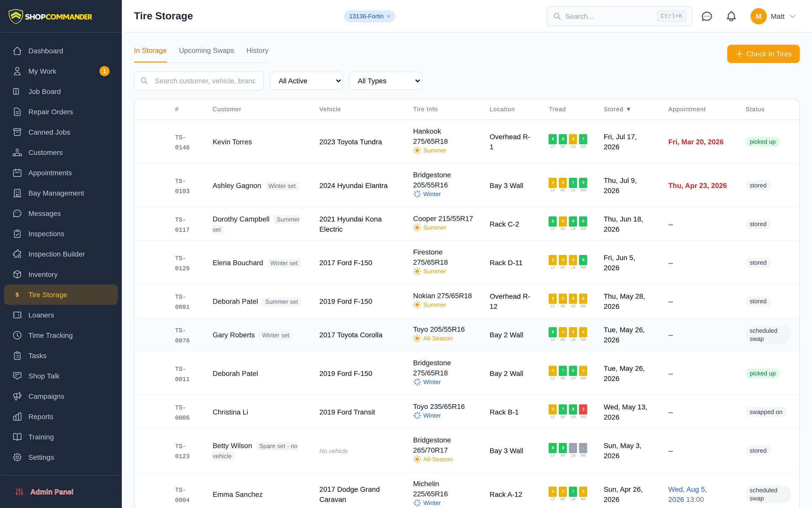Open Dashboard from the sidebar home icon
The width and height of the screenshot is (812, 508).
click(x=17, y=51)
